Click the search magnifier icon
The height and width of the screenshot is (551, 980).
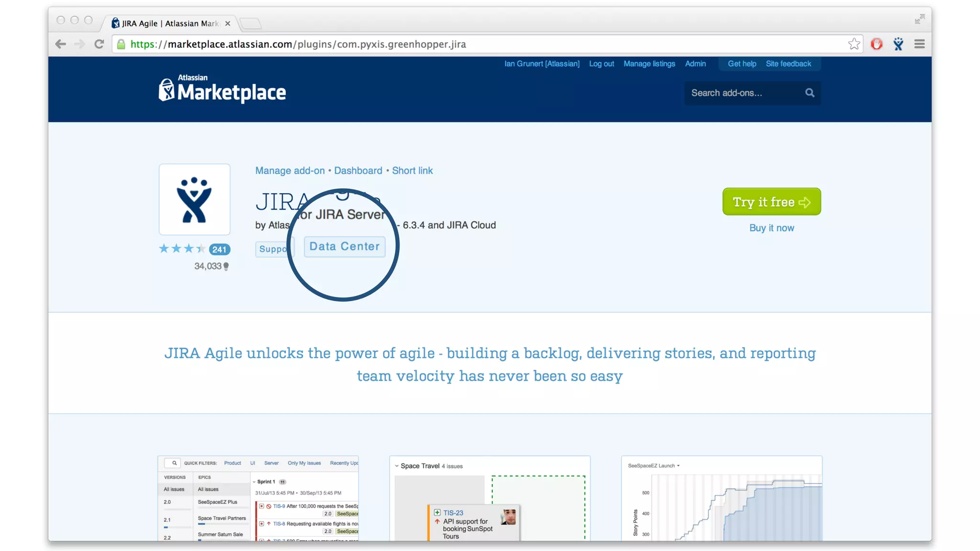click(810, 93)
